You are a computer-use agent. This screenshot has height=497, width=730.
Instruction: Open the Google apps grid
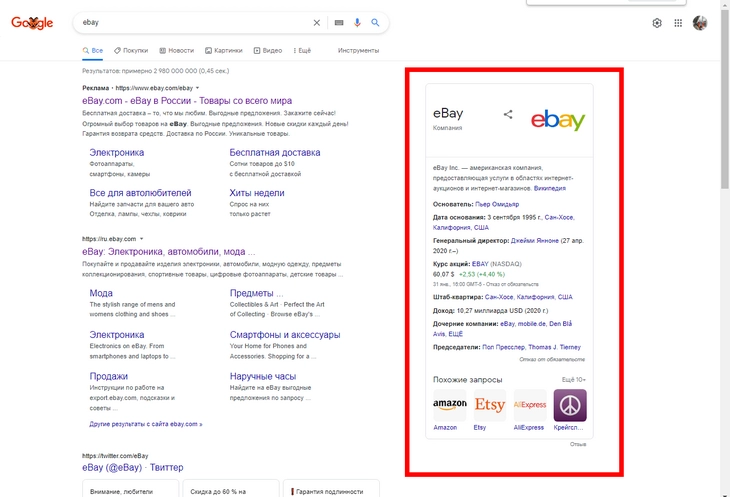pos(678,23)
